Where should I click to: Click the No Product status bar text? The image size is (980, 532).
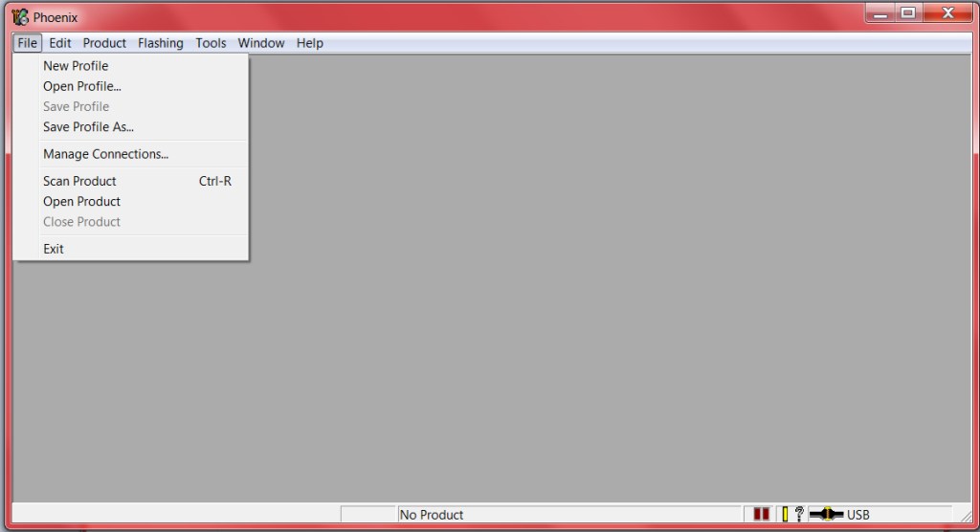coord(432,515)
